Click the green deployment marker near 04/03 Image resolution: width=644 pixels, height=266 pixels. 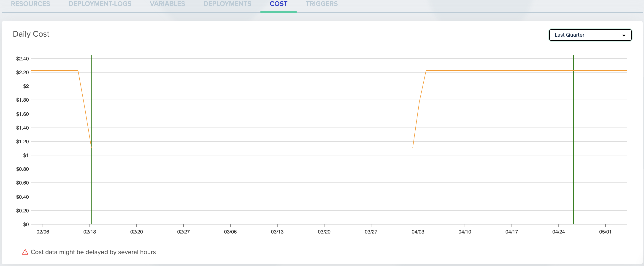(x=426, y=139)
